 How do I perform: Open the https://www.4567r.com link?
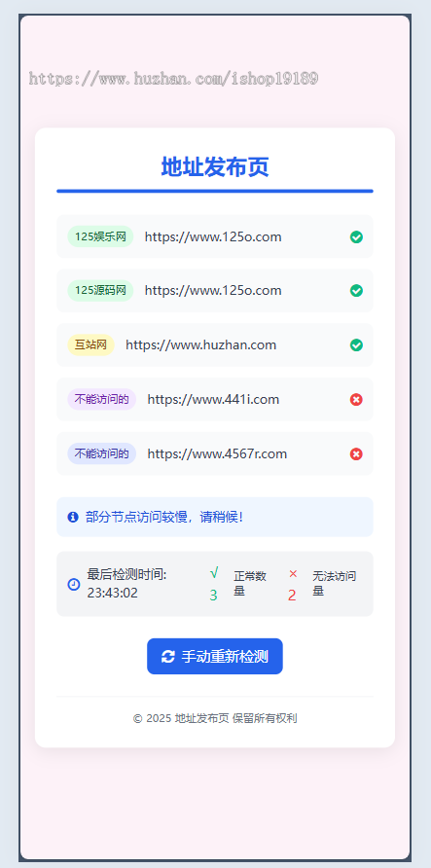pyautogui.click(x=217, y=453)
